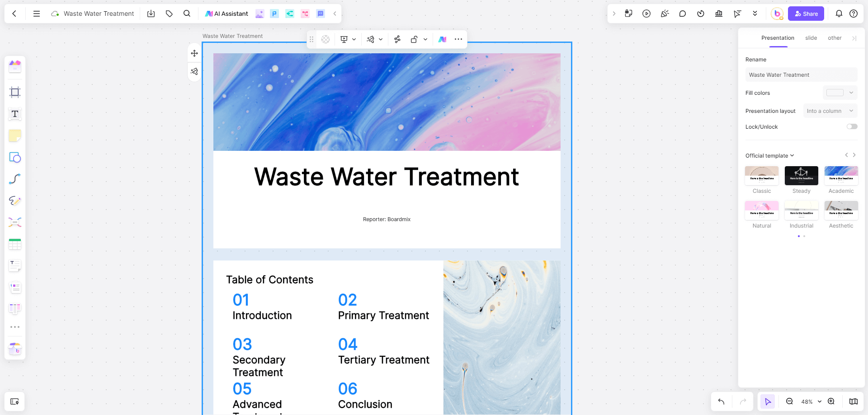Click the AI icon in floating toolbar
The height and width of the screenshot is (415, 868).
tap(442, 39)
